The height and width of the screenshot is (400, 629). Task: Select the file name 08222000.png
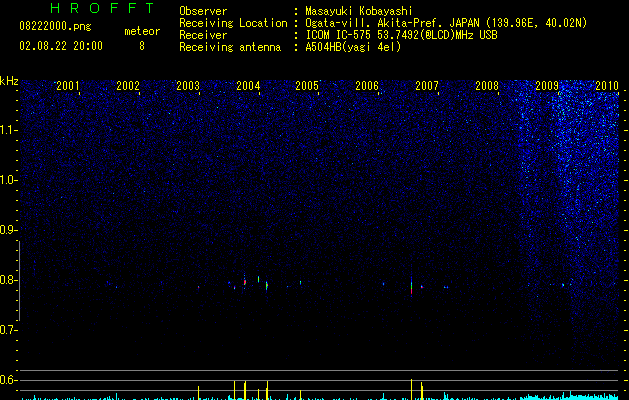click(x=55, y=26)
